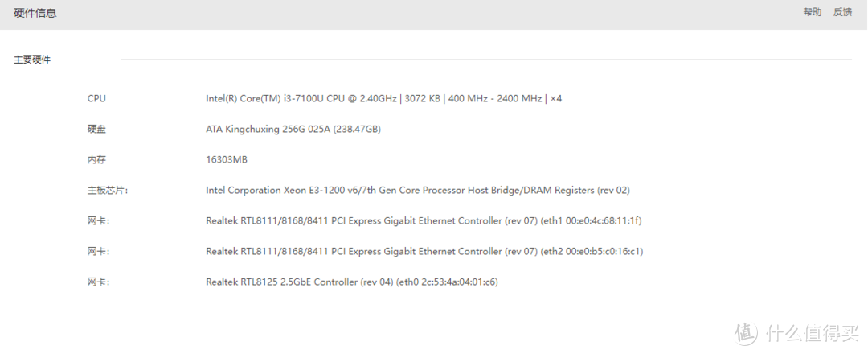Open the 反馈 feedback link
Viewport: 868px width, 354px height.
pyautogui.click(x=842, y=12)
